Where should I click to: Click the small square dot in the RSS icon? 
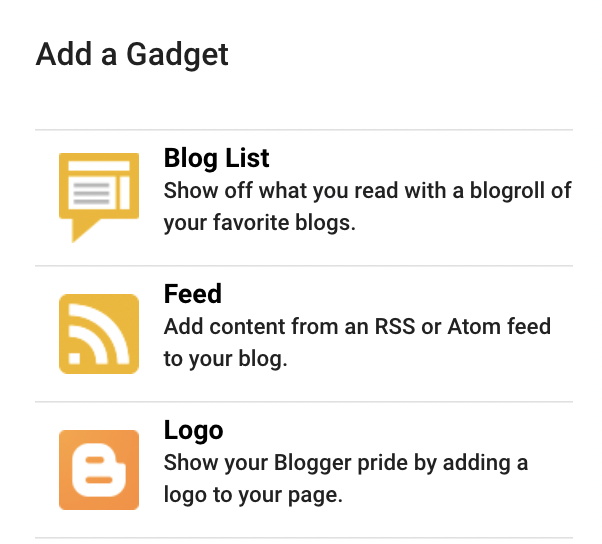74,358
